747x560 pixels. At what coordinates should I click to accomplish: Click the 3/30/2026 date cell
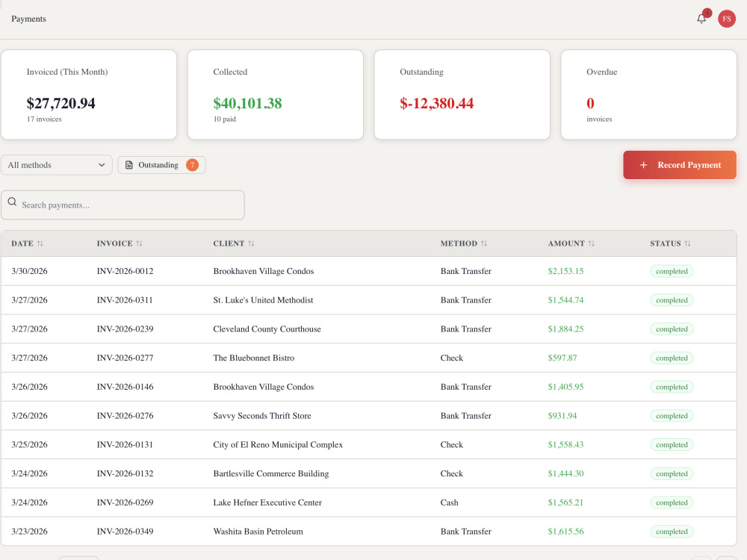pyautogui.click(x=30, y=271)
